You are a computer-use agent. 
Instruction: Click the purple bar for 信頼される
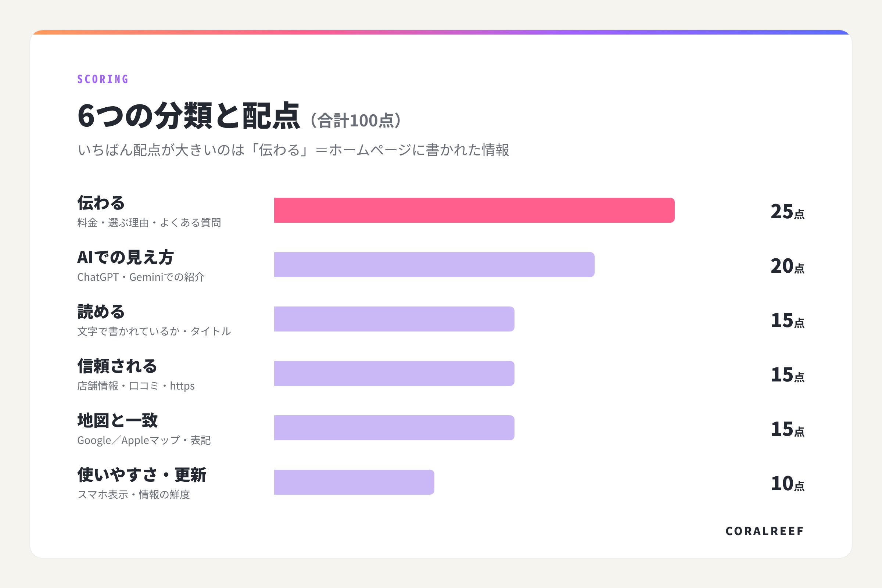click(x=394, y=373)
